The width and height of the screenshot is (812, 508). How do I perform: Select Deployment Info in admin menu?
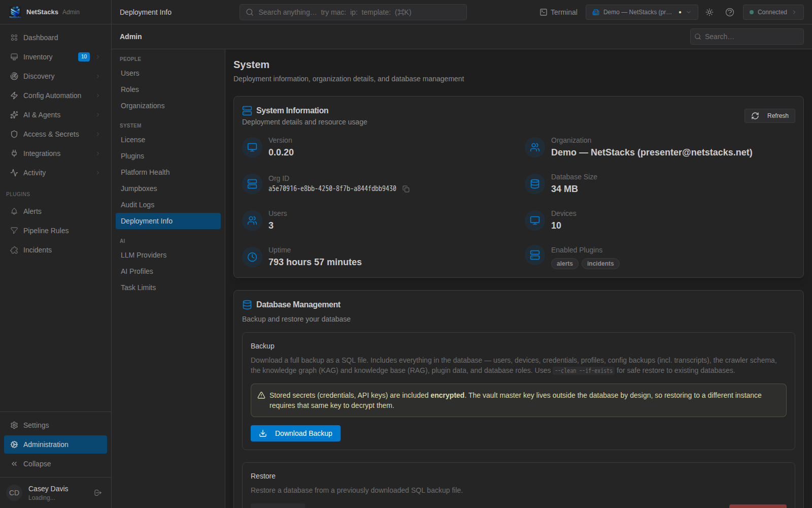click(x=168, y=221)
